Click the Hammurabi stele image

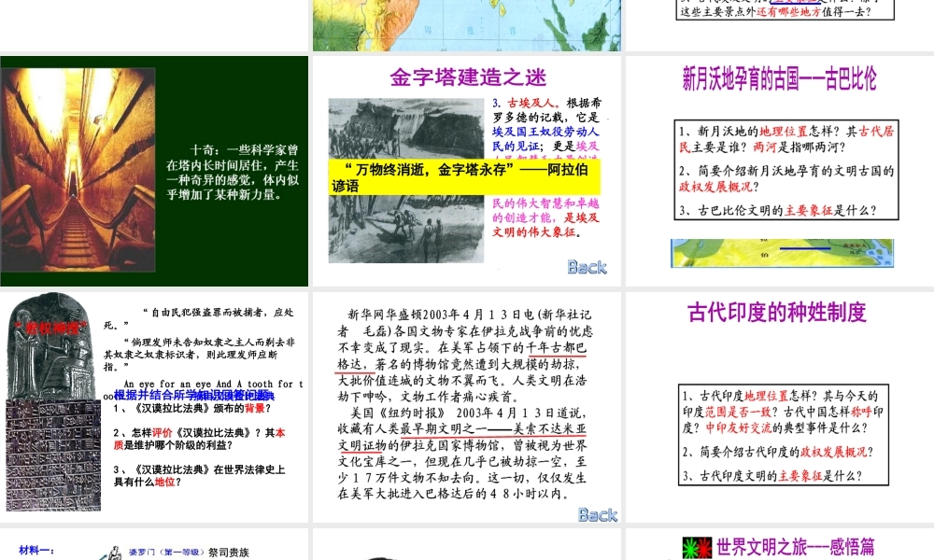coord(52,402)
